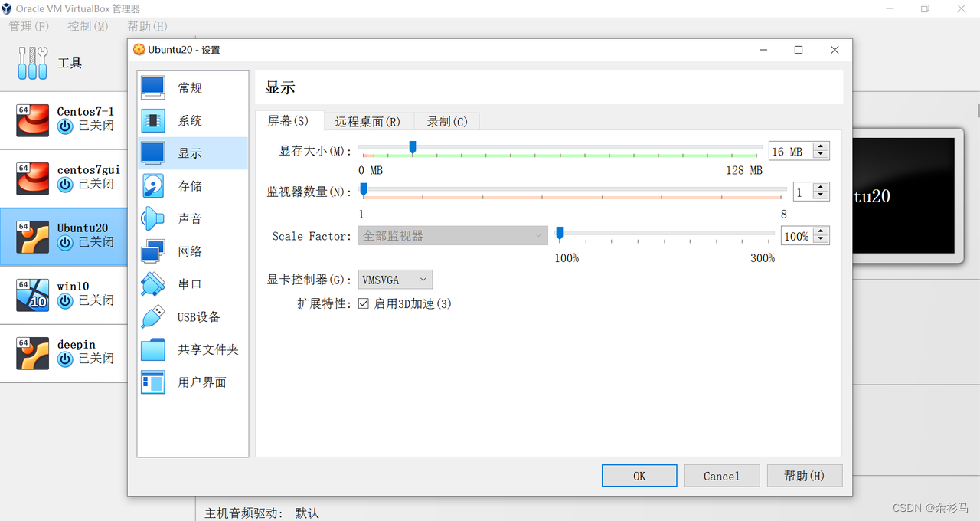
Task: Open the Scale Factor 全部监视器 dropdown
Action: pos(452,236)
